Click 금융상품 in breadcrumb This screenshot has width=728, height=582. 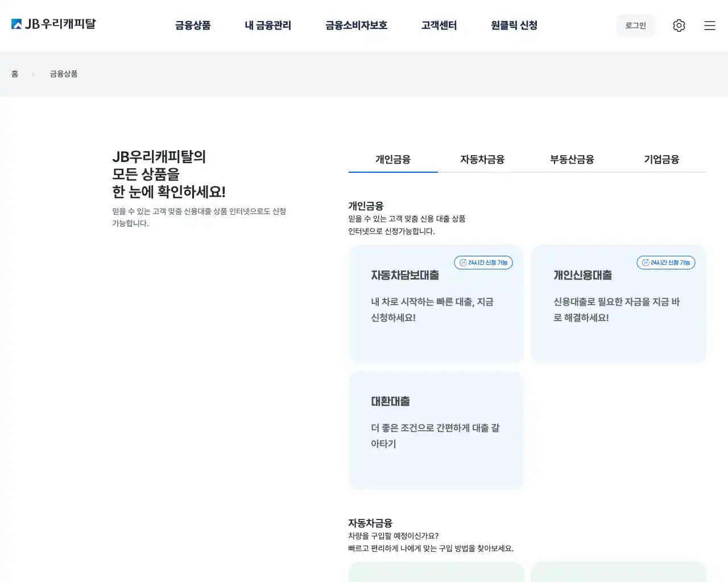pyautogui.click(x=64, y=74)
